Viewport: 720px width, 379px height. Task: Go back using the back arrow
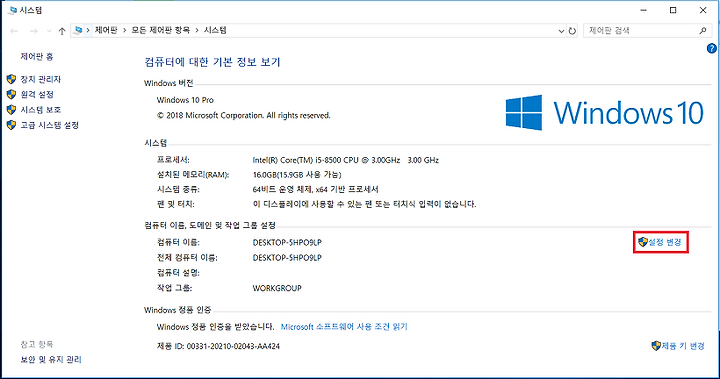click(14, 31)
